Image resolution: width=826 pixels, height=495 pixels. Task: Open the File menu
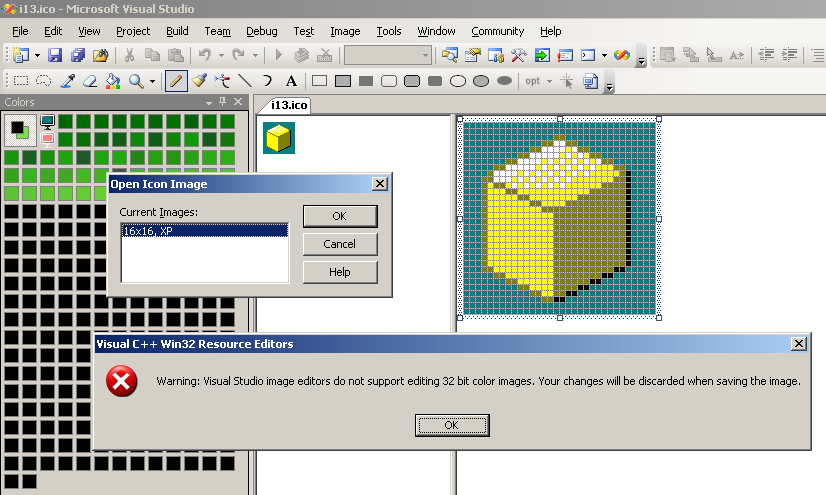20,31
